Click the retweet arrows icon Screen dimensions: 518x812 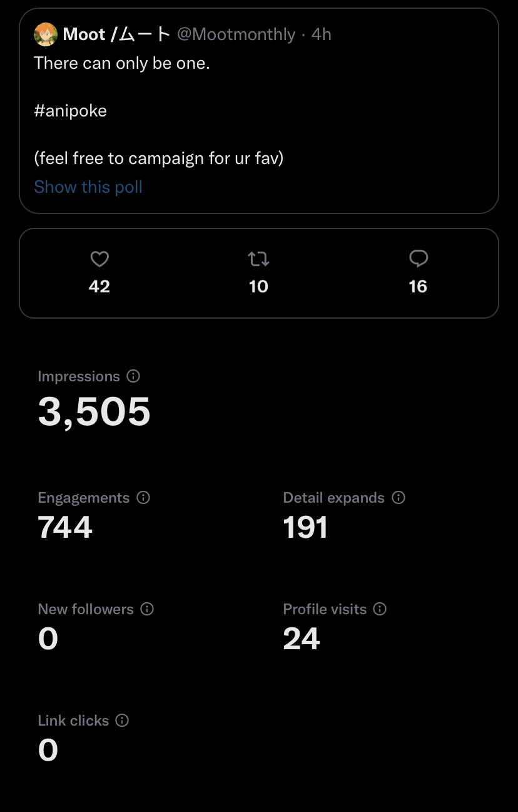258,259
